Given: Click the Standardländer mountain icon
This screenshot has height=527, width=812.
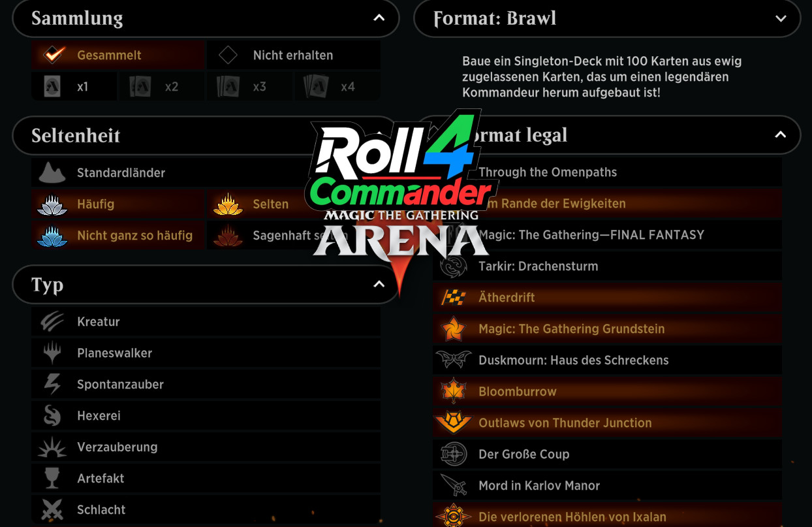Looking at the screenshot, I should 52,172.
